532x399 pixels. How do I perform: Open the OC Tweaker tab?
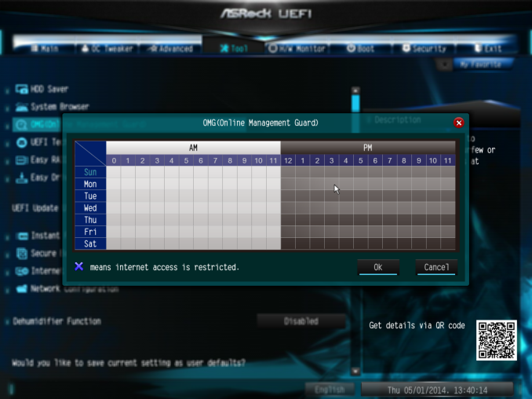click(107, 49)
